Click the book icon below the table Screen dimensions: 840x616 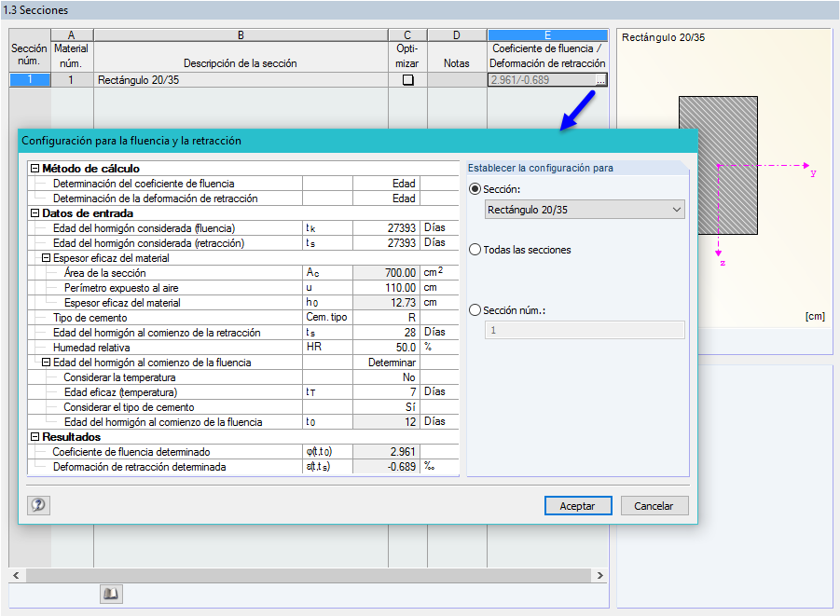click(x=111, y=594)
